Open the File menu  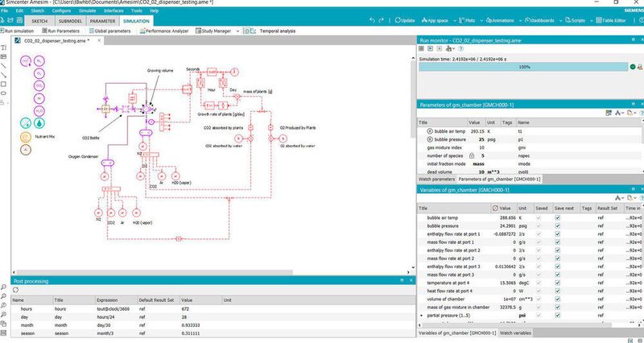[x=5, y=10]
